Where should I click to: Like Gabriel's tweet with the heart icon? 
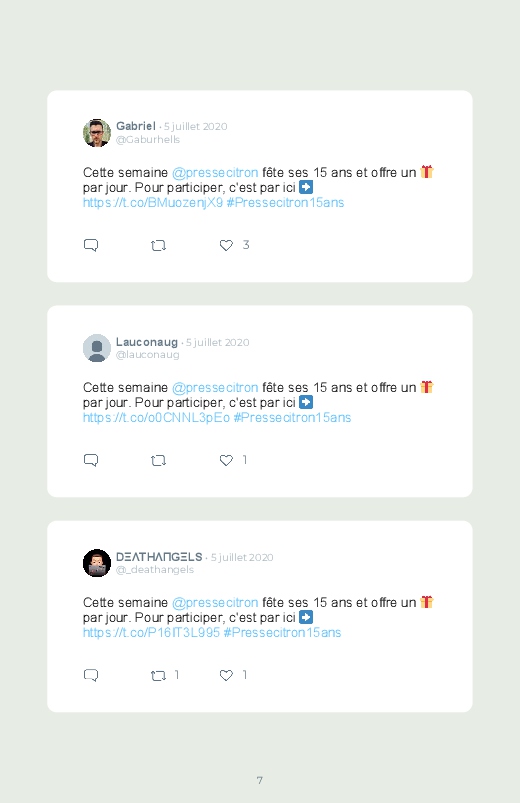point(226,246)
